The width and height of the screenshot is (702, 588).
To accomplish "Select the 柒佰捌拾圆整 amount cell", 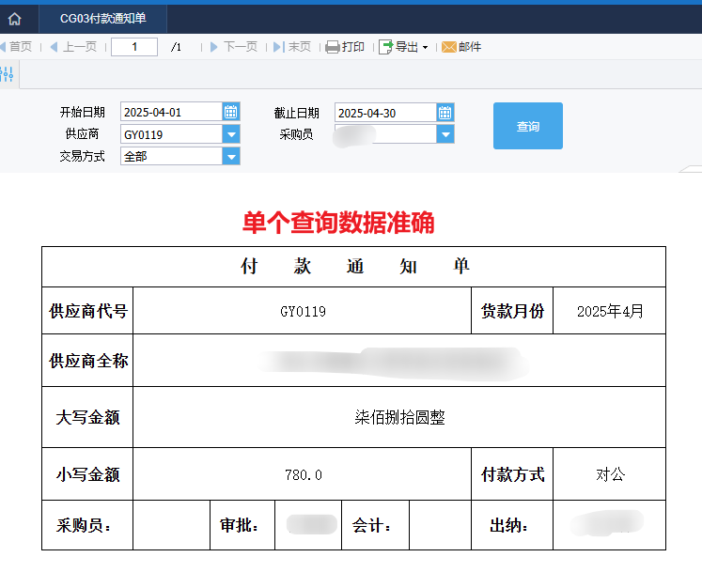I will (x=399, y=417).
